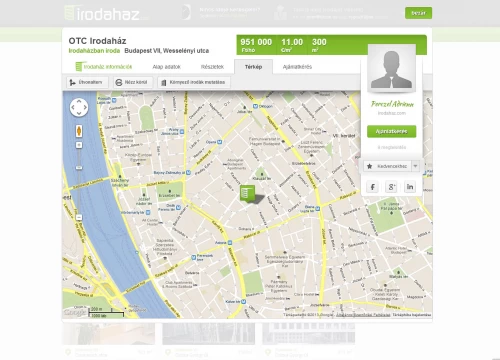Open the Részletek tab
Screen dimensions: 500x360
pyautogui.click(x=212, y=67)
